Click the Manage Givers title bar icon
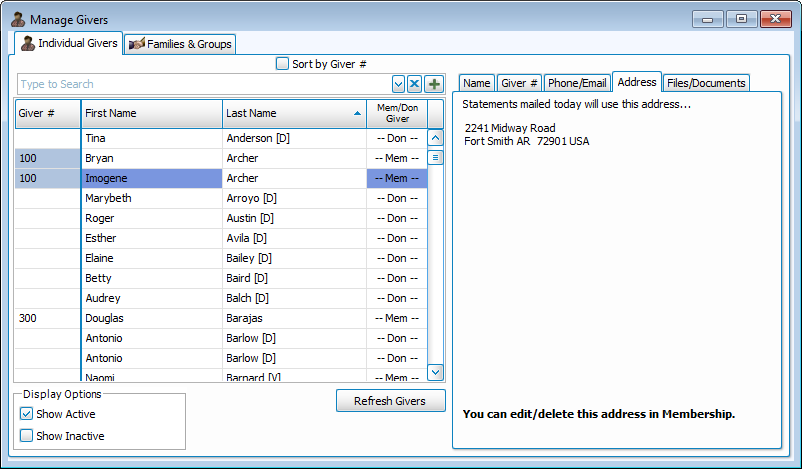 pos(17,19)
